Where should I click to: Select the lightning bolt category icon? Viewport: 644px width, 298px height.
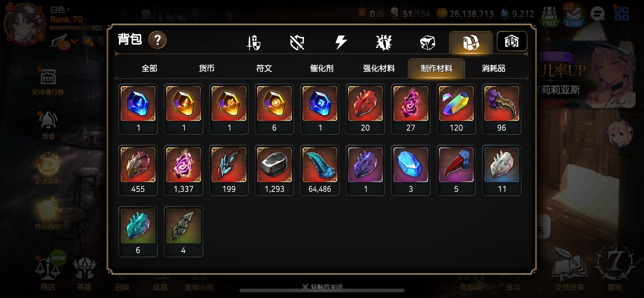[341, 42]
